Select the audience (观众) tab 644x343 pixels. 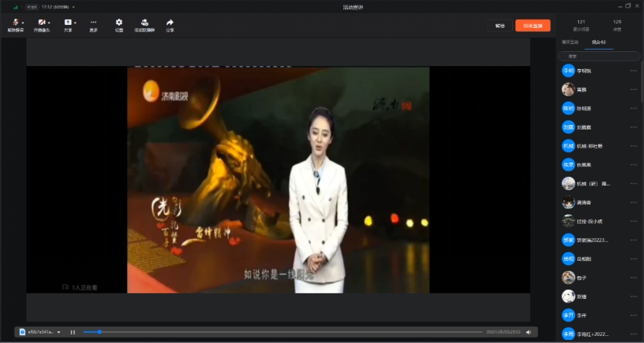tap(598, 41)
